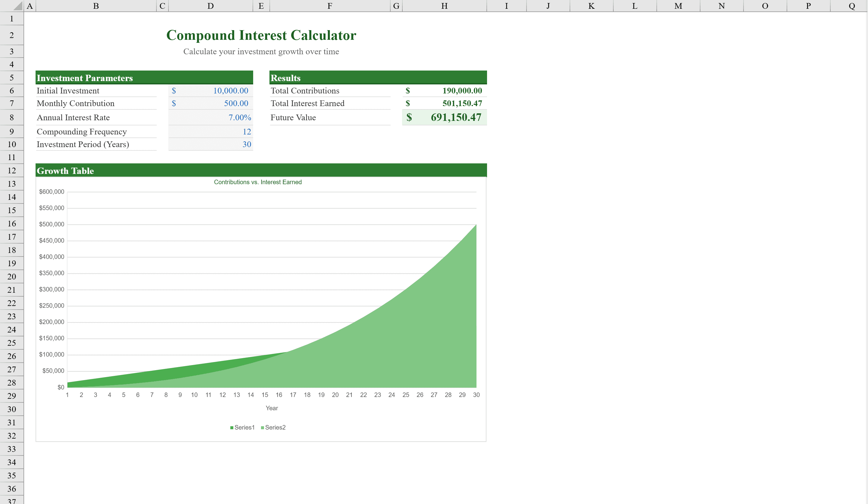Select column header H
This screenshot has width=868, height=504.
(444, 6)
